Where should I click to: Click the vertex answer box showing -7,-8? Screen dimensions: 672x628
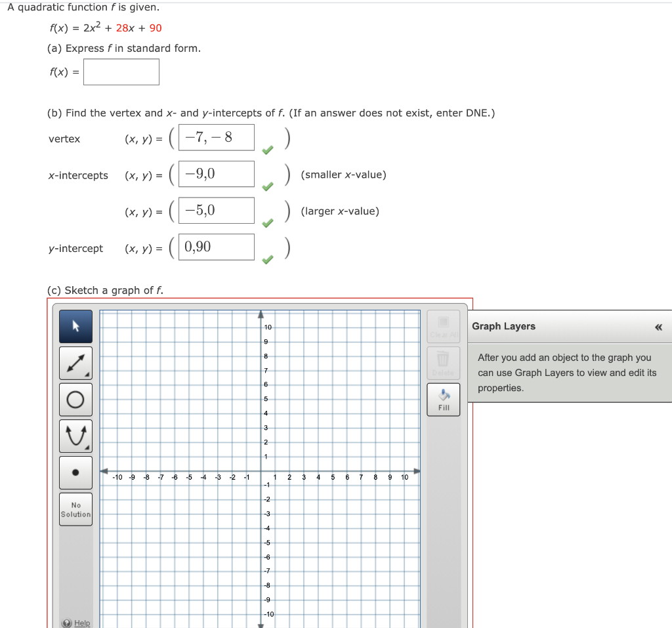217,137
